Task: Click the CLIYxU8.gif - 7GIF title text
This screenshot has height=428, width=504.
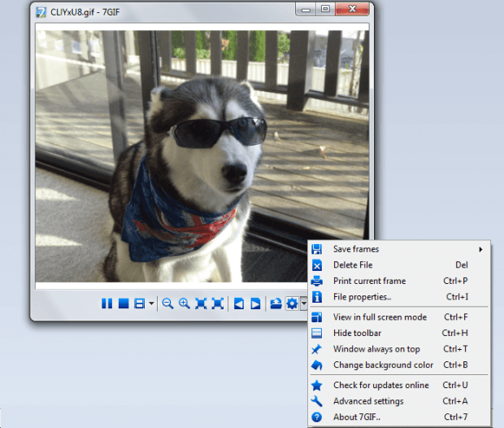Action: pyautogui.click(x=85, y=12)
